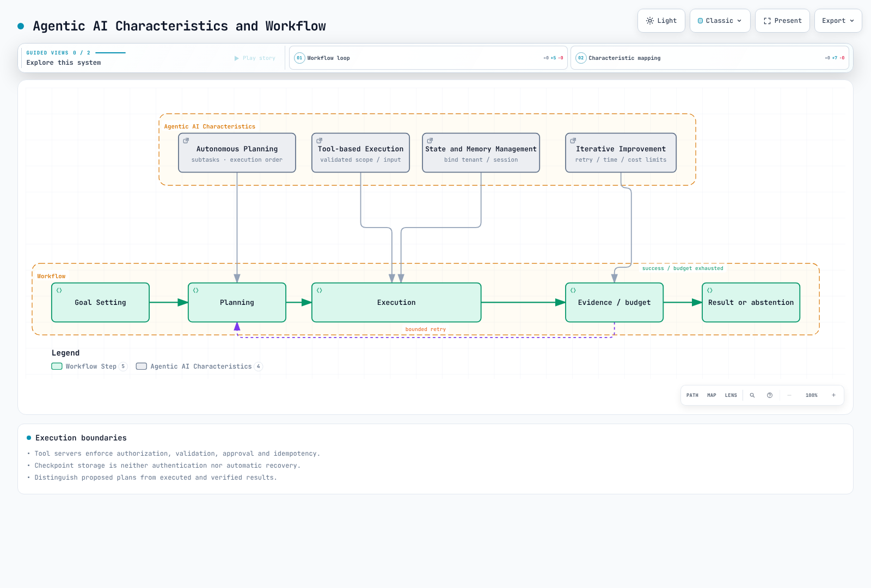Open the Characteristic mapping guided view
Viewport: 871px width, 588px height.
[710, 58]
